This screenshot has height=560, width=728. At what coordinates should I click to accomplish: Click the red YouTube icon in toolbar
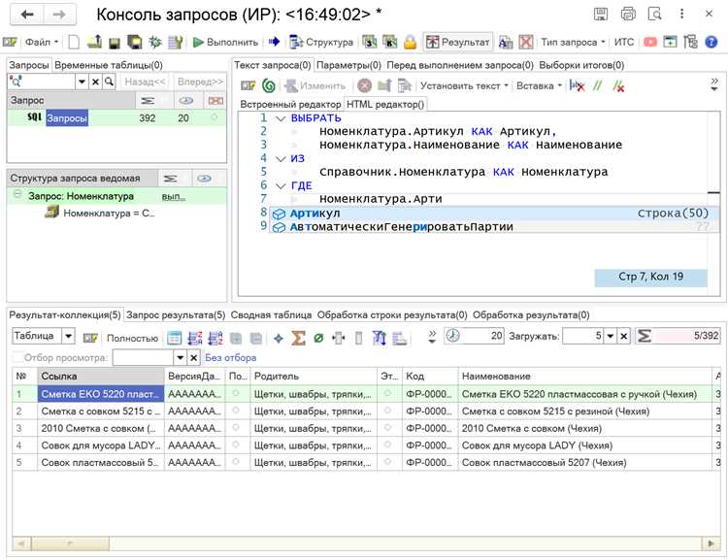(x=650, y=43)
